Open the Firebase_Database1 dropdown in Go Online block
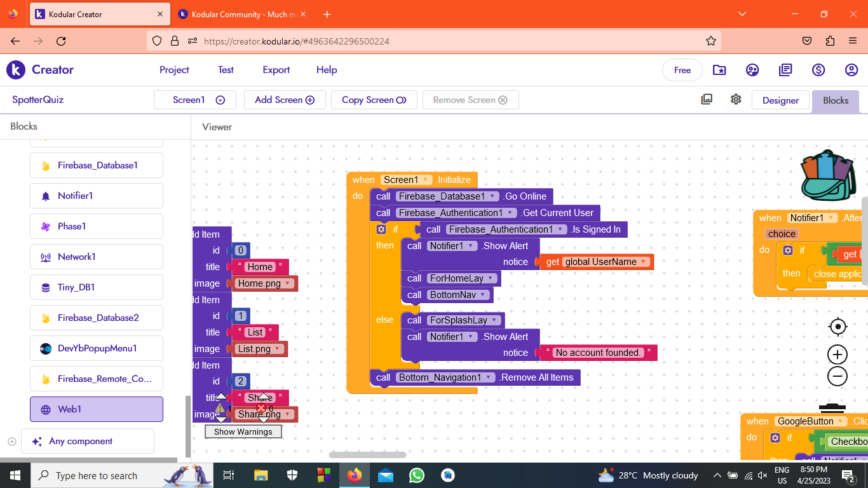868x488 pixels. click(493, 196)
